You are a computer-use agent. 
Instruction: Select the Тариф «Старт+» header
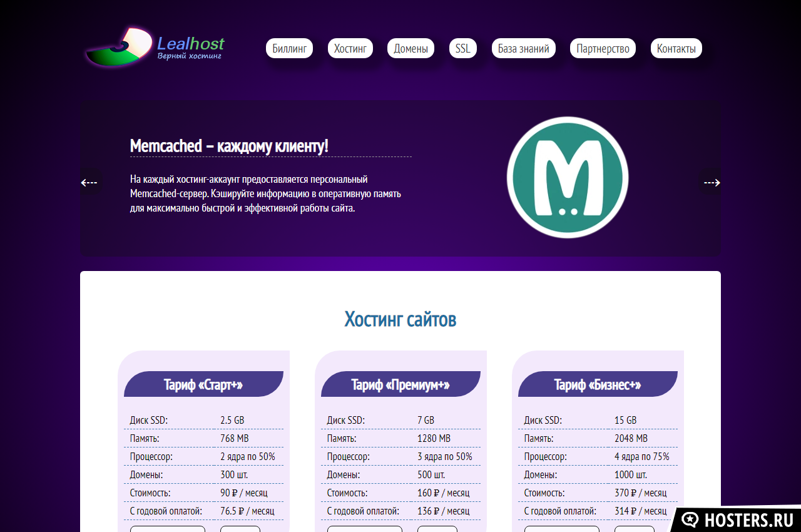pos(203,384)
